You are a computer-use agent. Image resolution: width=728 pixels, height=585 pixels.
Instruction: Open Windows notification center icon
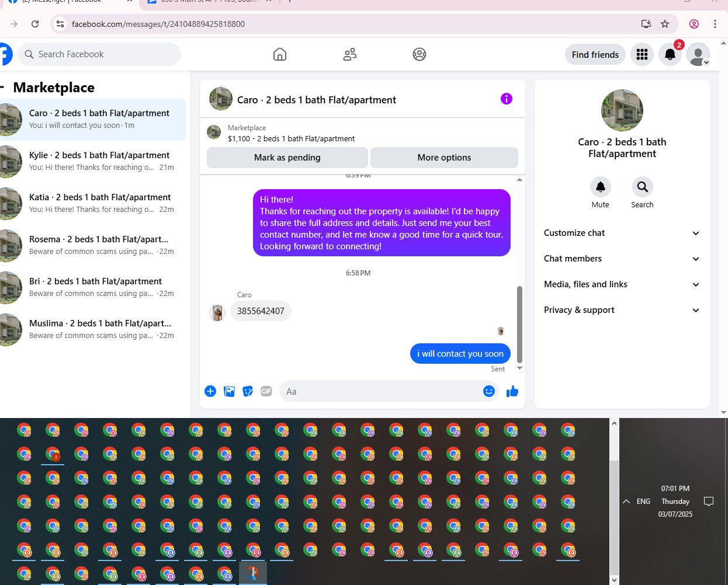(709, 501)
